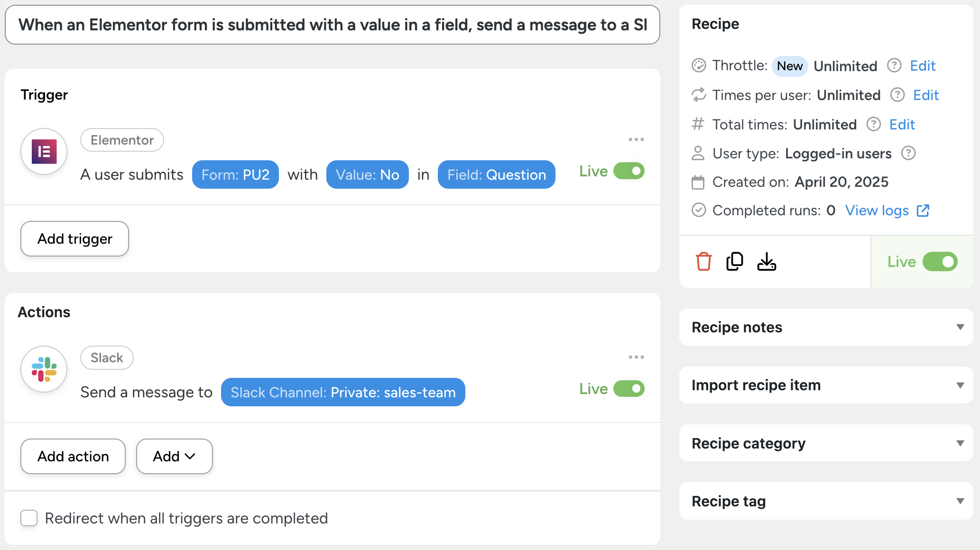Expand the Recipe category panel
Viewport: 980px width, 550px height.
[x=826, y=443]
